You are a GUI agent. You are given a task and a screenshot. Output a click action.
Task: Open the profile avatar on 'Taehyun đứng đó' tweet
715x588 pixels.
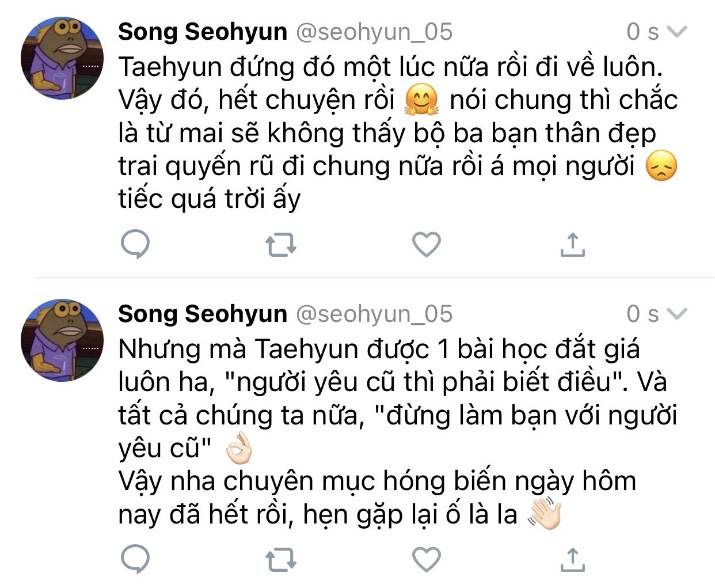62,58
